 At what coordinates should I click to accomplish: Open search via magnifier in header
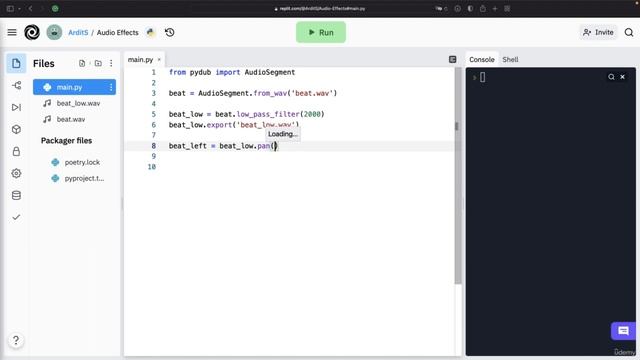click(629, 32)
